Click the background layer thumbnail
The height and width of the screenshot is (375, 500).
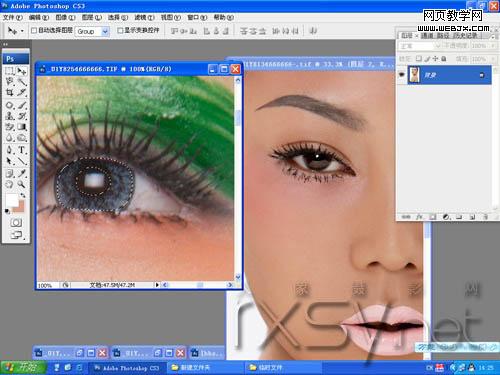pos(414,75)
